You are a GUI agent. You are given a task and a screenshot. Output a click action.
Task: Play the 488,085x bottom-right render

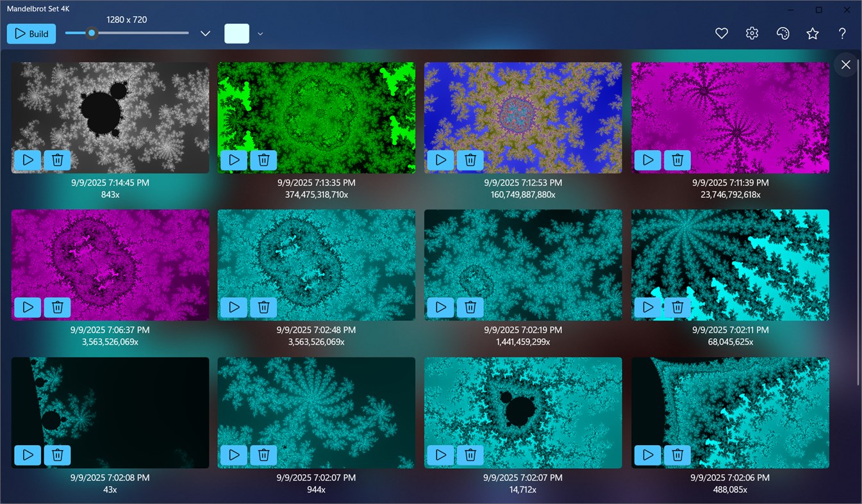647,455
